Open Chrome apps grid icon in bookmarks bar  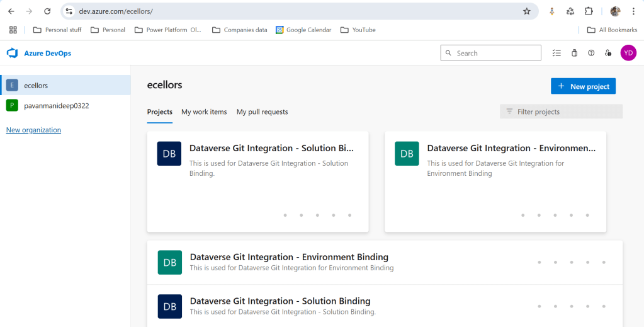[13, 30]
